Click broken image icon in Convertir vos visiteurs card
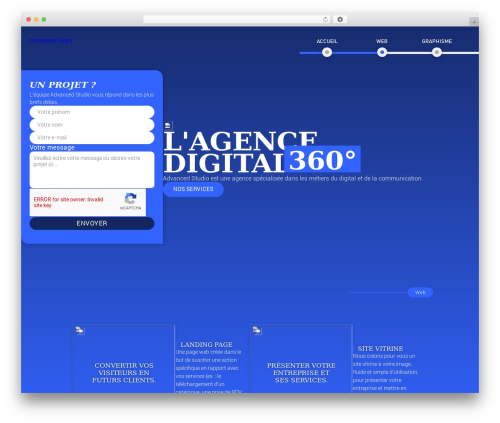Viewport: 500px width, 423px height. (x=79, y=330)
